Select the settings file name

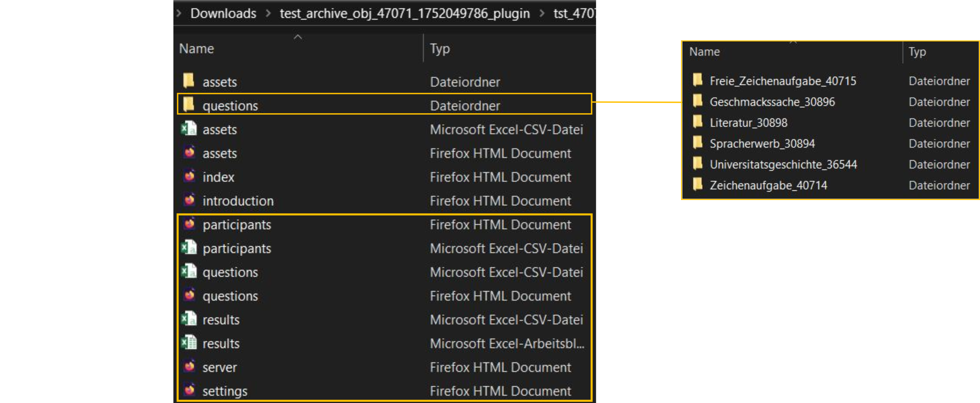pyautogui.click(x=225, y=391)
